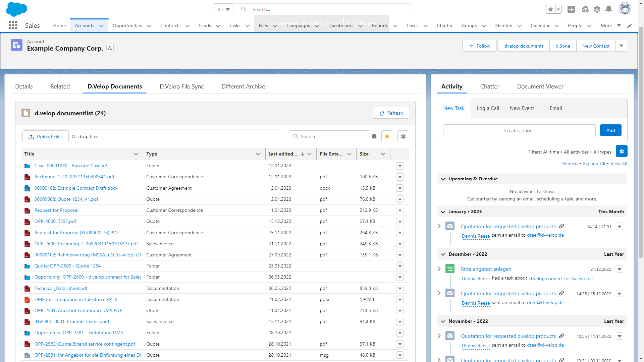Refresh the d.velop documentlist

coord(391,113)
